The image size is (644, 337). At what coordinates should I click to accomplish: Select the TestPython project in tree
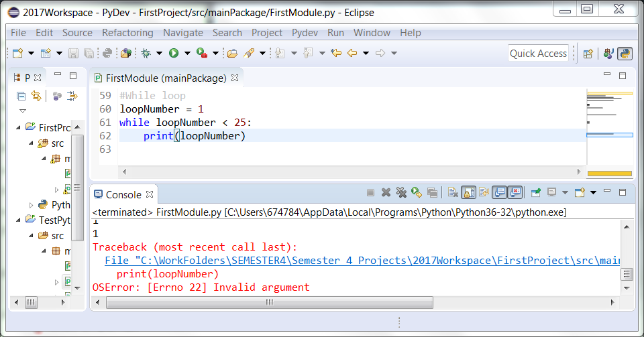point(54,220)
